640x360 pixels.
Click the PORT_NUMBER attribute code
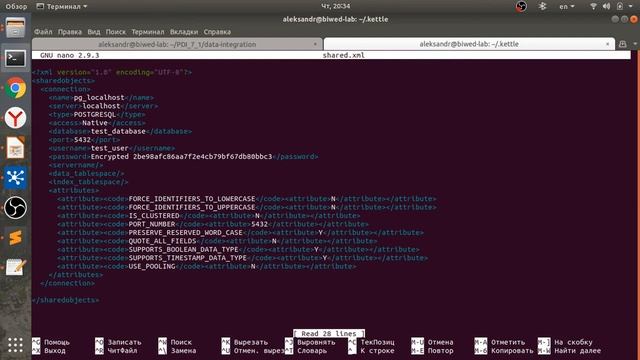152,224
